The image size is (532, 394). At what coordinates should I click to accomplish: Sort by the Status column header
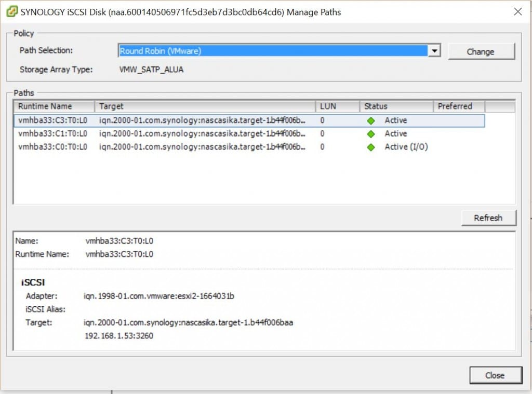pyautogui.click(x=396, y=106)
